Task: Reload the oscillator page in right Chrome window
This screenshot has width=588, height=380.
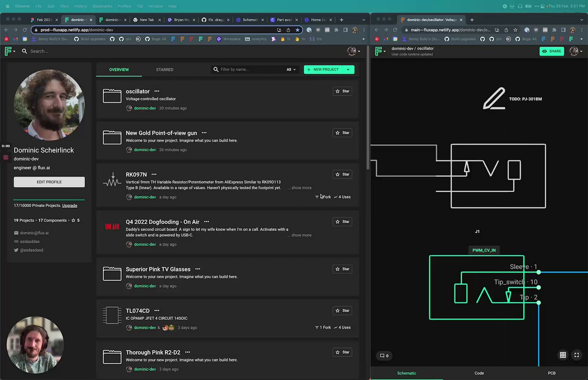Action: click(x=395, y=30)
